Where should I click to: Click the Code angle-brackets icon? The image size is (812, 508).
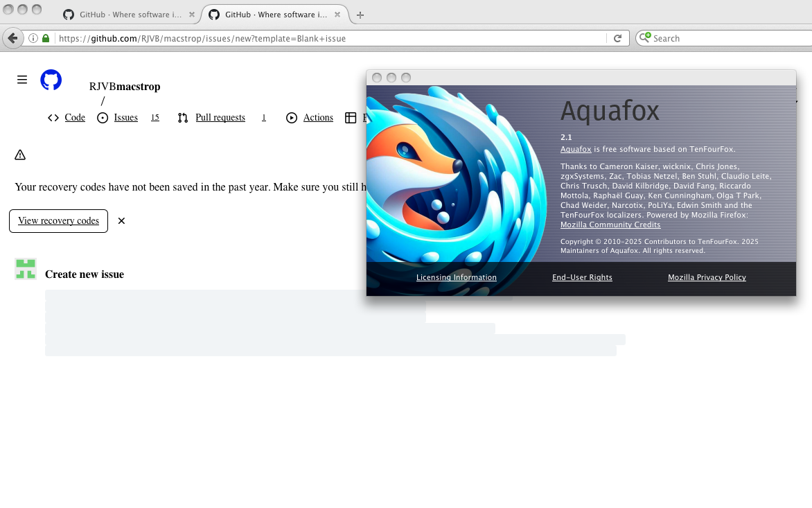point(53,118)
